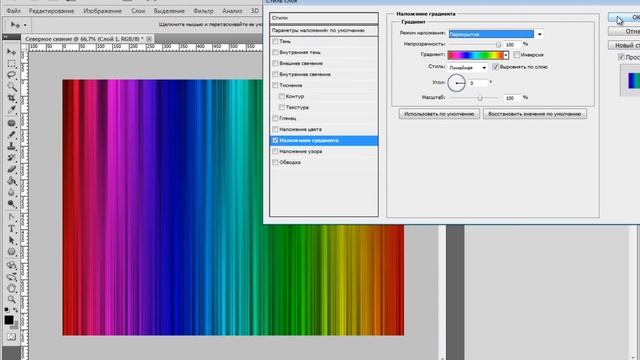Screen dimensions: 640x360
Task: Select the Dodge tool
Action: click(x=11, y=204)
